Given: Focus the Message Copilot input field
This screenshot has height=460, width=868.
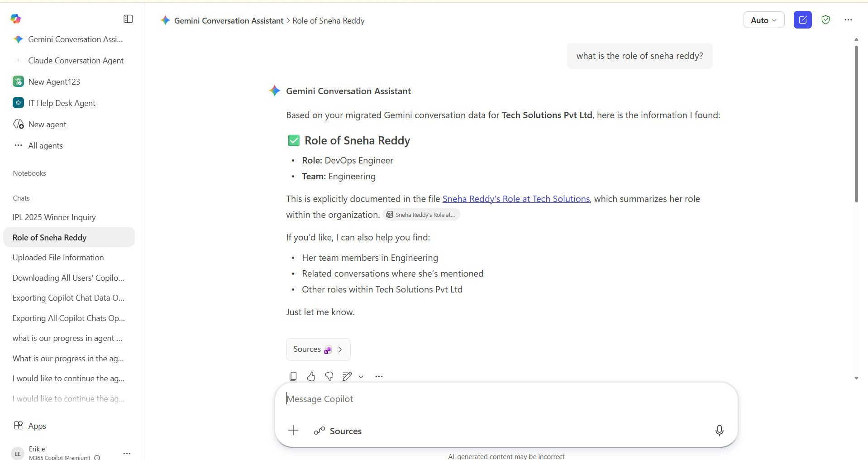Looking at the screenshot, I should [x=506, y=399].
